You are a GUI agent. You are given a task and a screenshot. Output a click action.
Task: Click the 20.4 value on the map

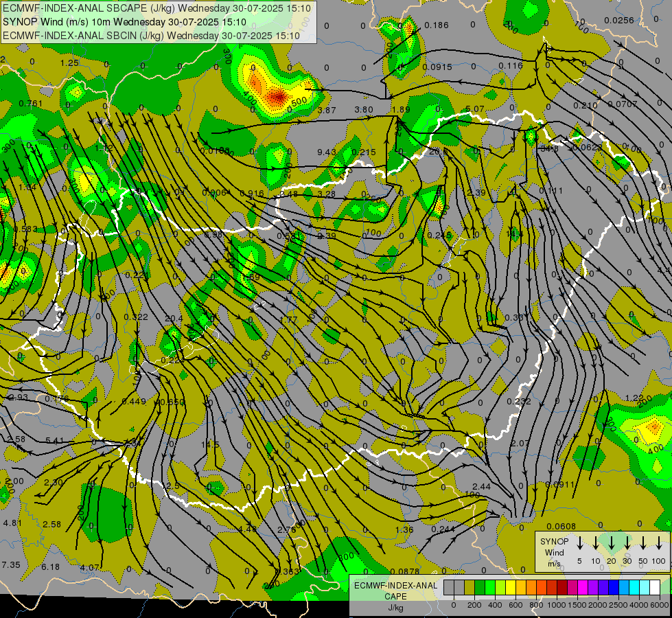[x=174, y=318]
